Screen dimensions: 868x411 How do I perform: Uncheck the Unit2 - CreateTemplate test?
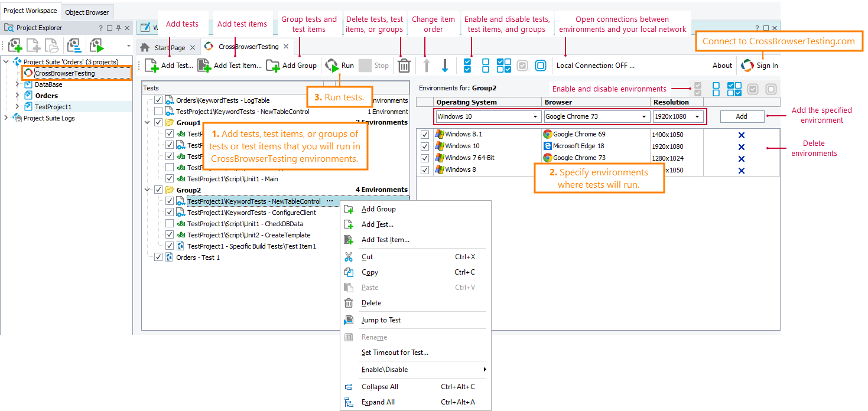[x=170, y=235]
